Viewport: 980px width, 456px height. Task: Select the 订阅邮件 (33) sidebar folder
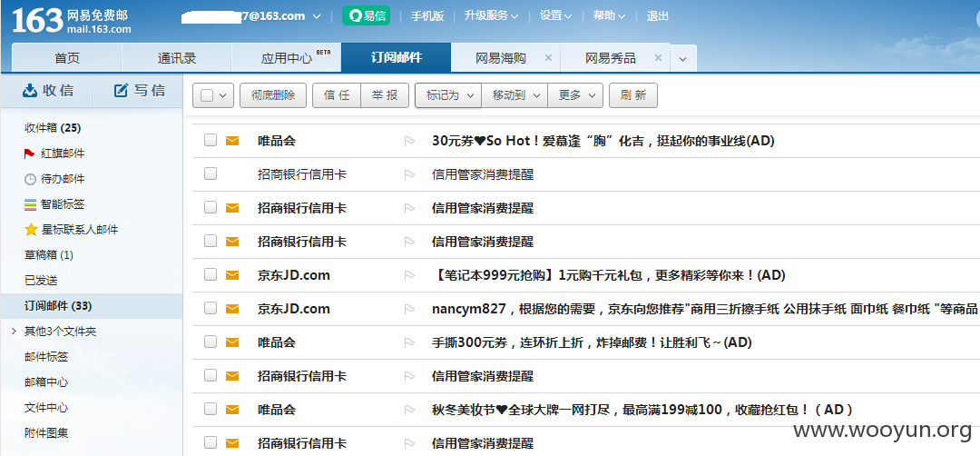pyautogui.click(x=92, y=306)
